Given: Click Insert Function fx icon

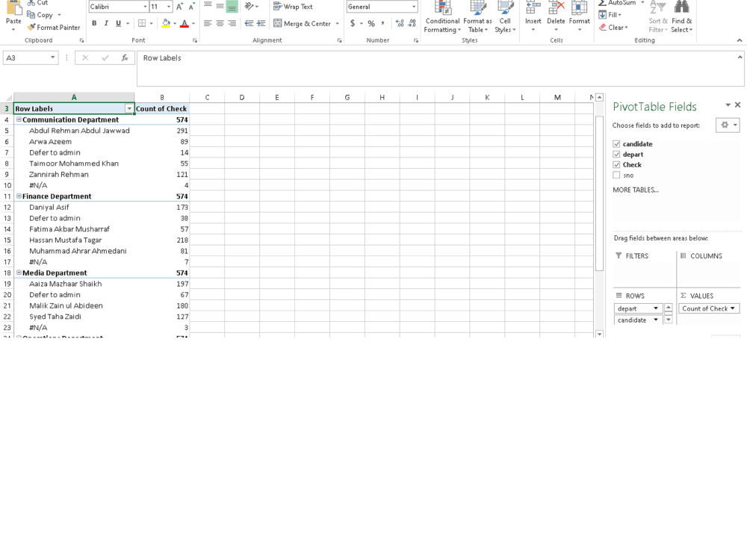Looking at the screenshot, I should pyautogui.click(x=124, y=58).
